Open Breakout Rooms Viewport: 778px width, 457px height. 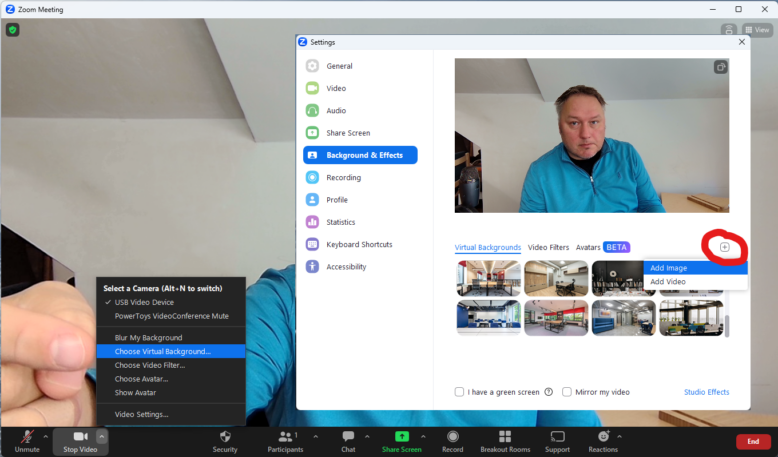tap(505, 437)
